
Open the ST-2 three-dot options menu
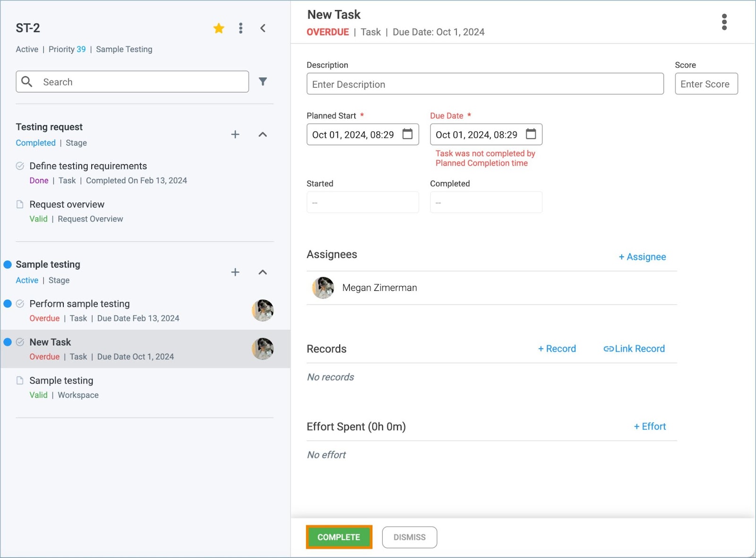point(241,28)
